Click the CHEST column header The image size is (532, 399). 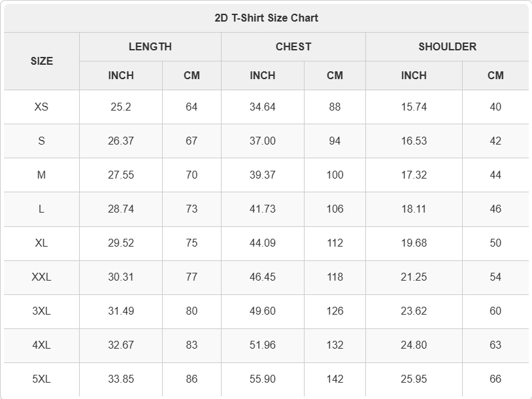click(293, 46)
